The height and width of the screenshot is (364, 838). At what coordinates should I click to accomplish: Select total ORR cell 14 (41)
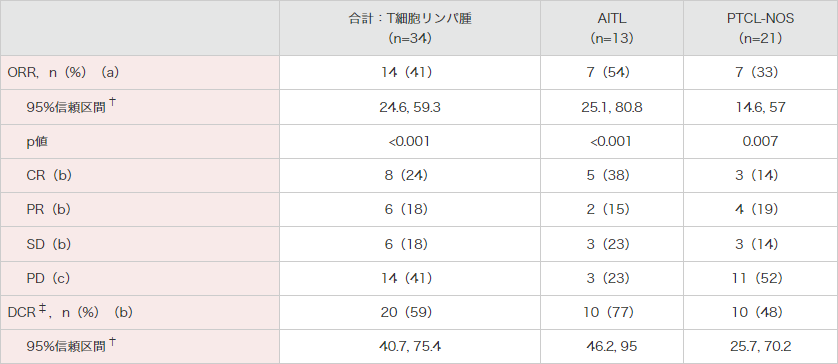point(409,73)
